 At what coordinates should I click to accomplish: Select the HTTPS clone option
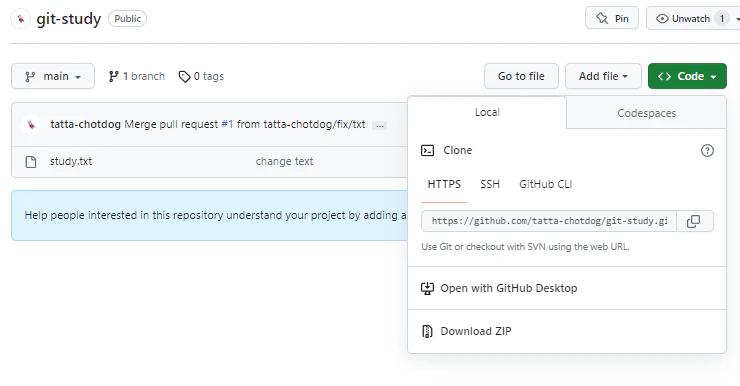point(444,184)
